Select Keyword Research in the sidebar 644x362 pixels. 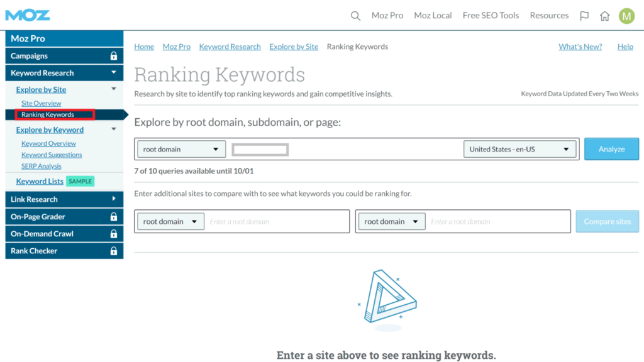[65, 73]
